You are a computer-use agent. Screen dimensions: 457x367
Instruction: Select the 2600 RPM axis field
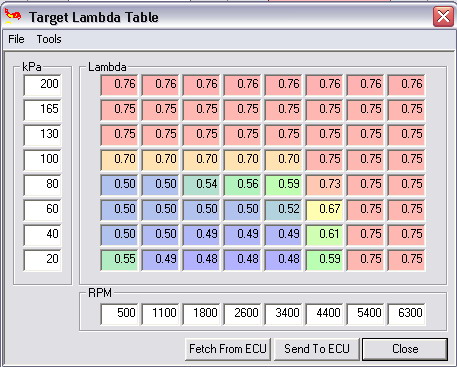(242, 314)
